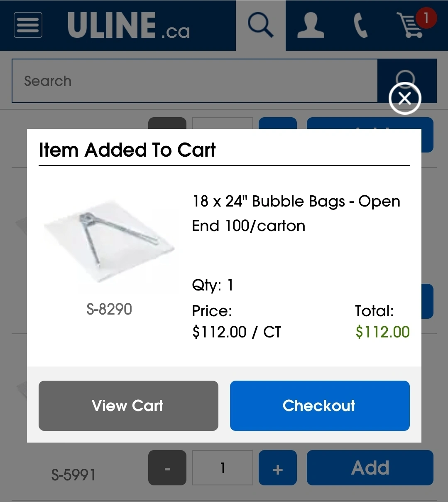This screenshot has width=448, height=502.
Task: Close the Item Added To Cart popup
Action: click(x=405, y=98)
